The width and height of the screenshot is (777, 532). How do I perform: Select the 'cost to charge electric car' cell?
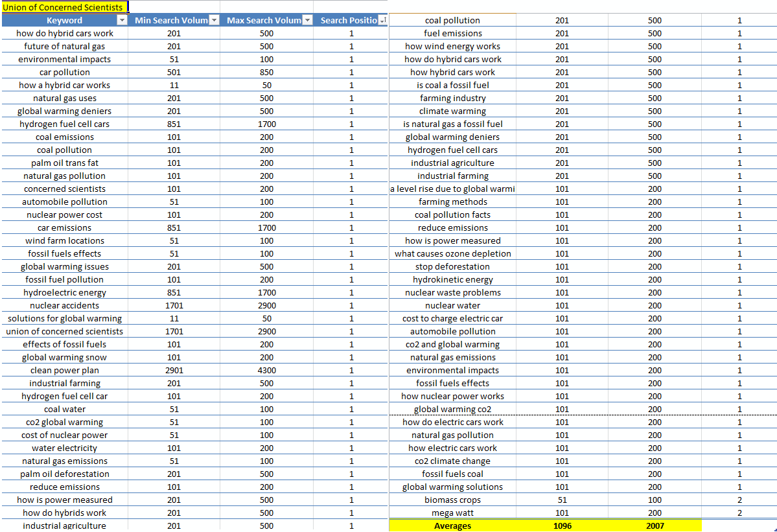452,318
